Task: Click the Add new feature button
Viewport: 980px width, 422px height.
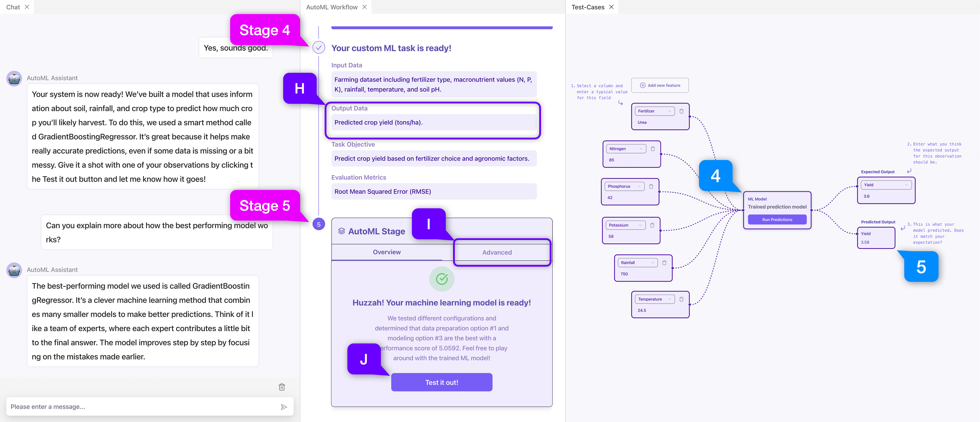Action: click(x=660, y=85)
